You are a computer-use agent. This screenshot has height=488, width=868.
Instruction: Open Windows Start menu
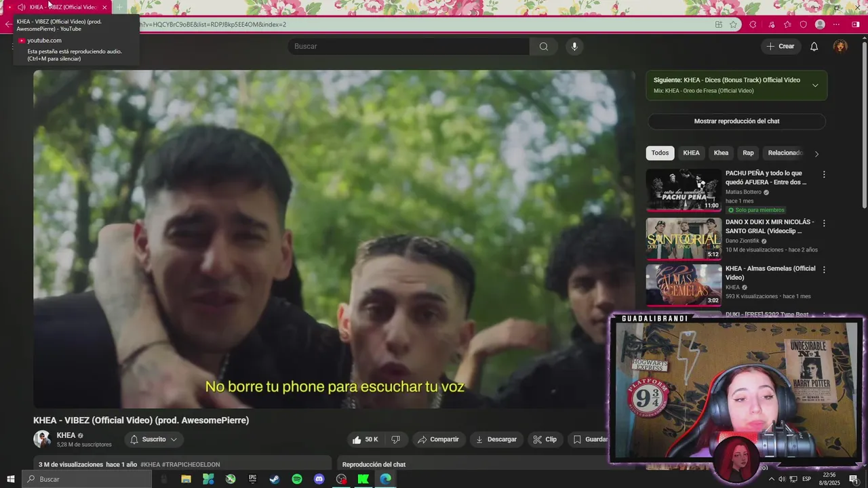point(11,479)
